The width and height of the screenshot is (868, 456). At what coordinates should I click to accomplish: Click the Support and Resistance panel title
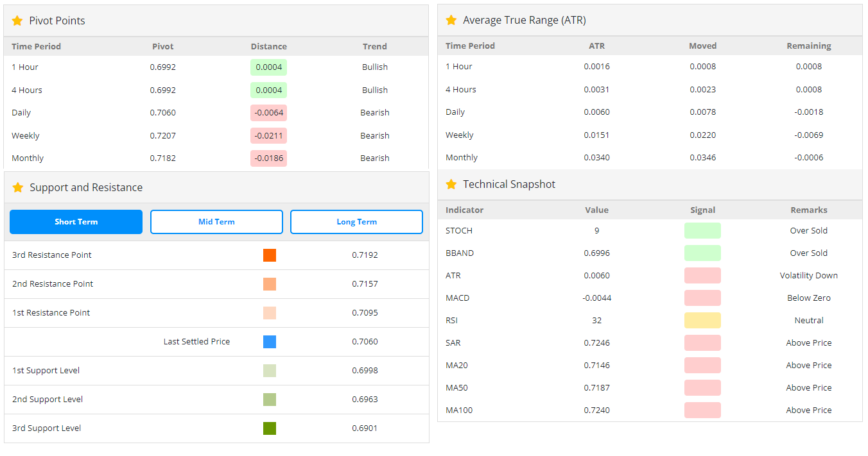pyautogui.click(x=86, y=187)
